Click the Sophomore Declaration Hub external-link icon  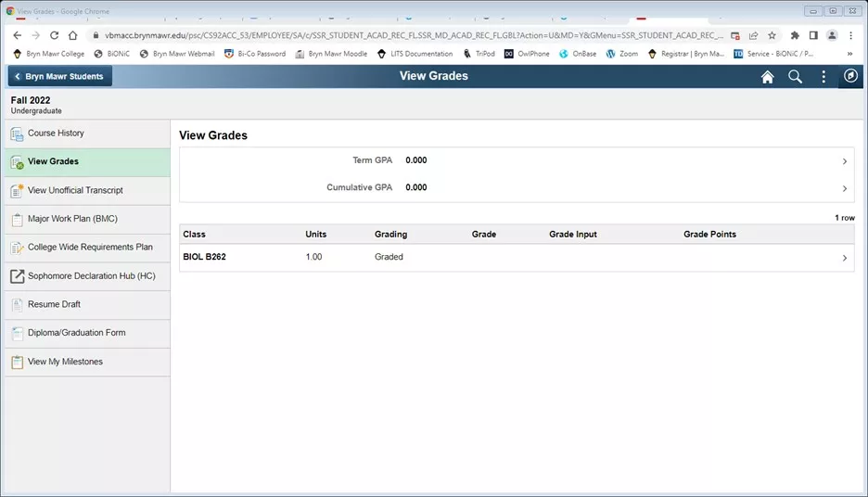coord(18,276)
